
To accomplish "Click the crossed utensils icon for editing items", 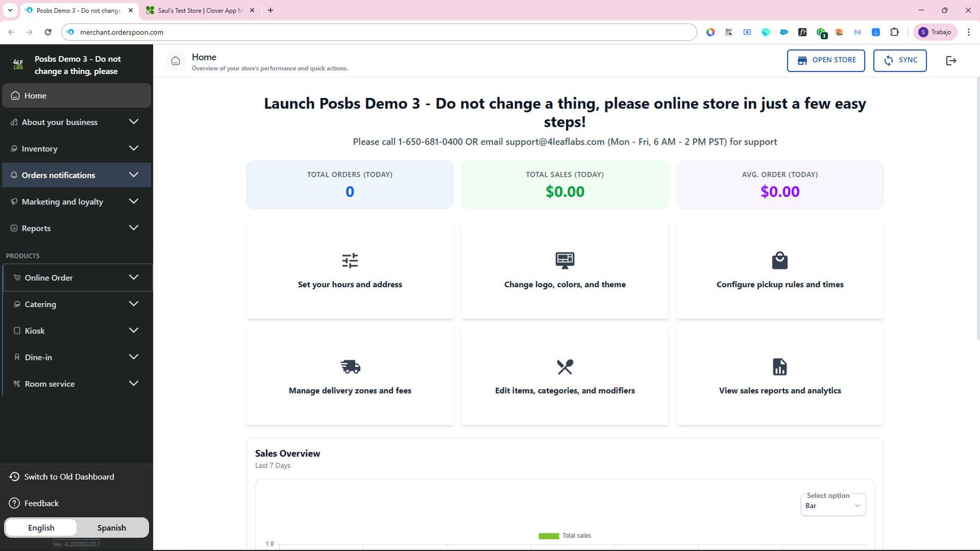I will [565, 367].
